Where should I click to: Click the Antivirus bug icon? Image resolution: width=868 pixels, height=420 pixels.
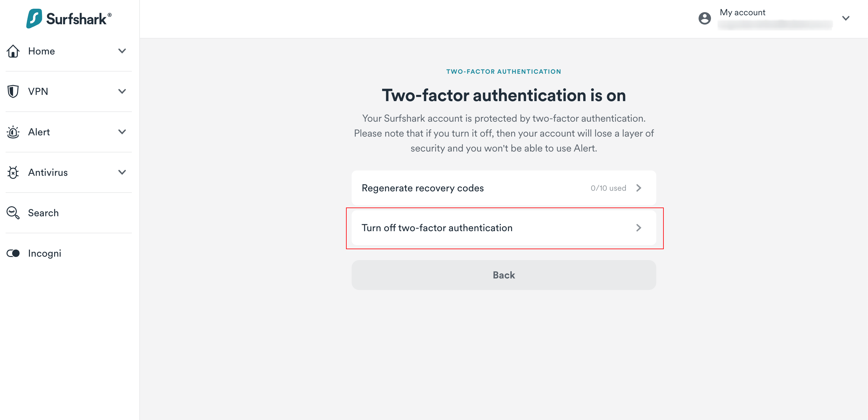pos(13,173)
